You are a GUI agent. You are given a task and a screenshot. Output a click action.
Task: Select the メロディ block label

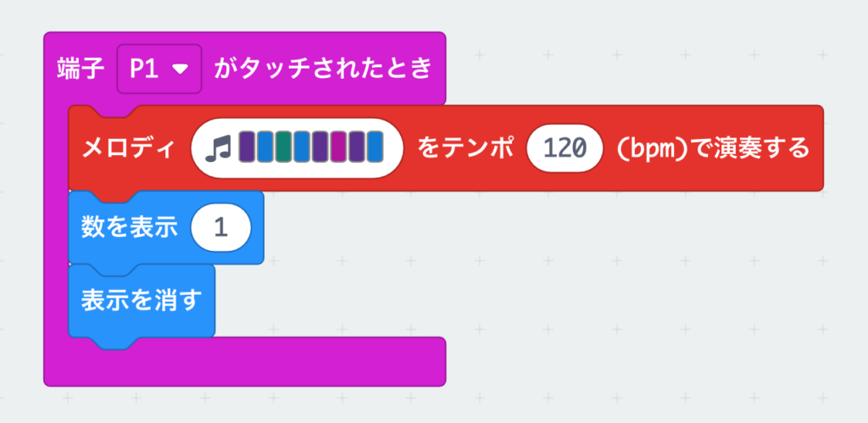coord(129,149)
